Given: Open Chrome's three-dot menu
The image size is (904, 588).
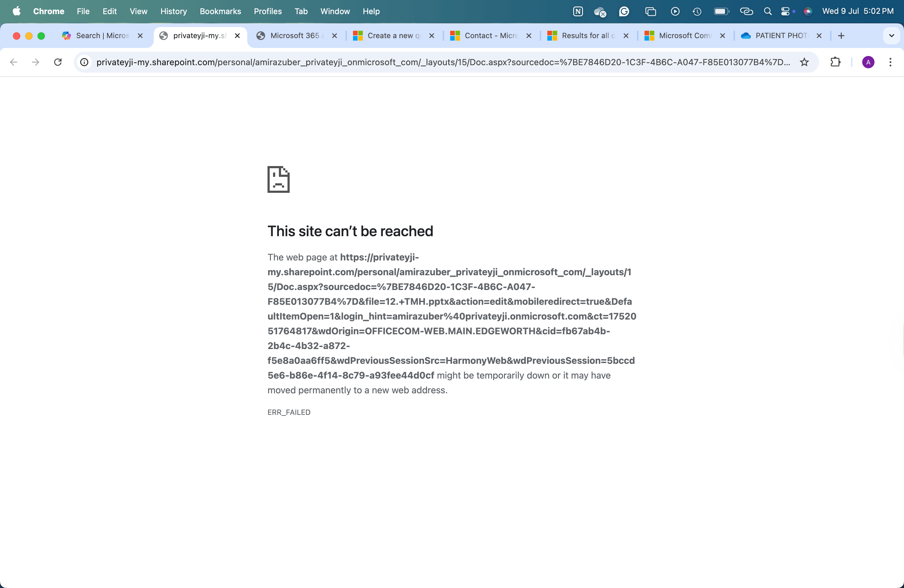Looking at the screenshot, I should click(890, 62).
